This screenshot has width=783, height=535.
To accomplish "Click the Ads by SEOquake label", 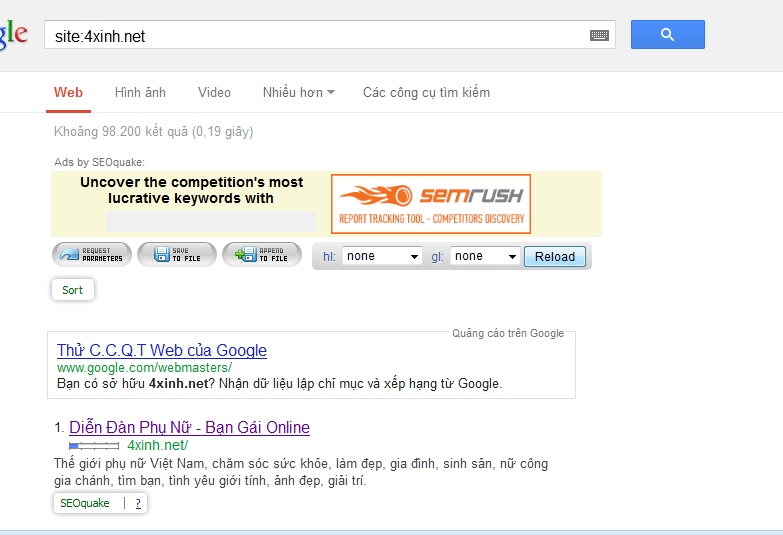I will (x=99, y=162).
